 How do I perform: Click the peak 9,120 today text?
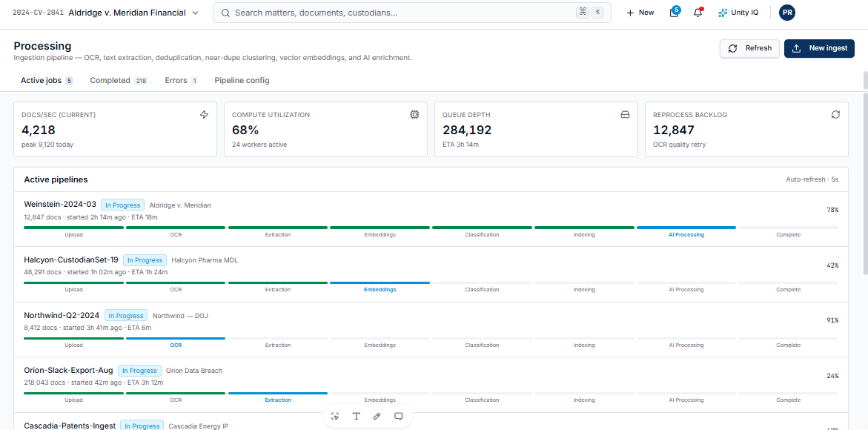47,145
